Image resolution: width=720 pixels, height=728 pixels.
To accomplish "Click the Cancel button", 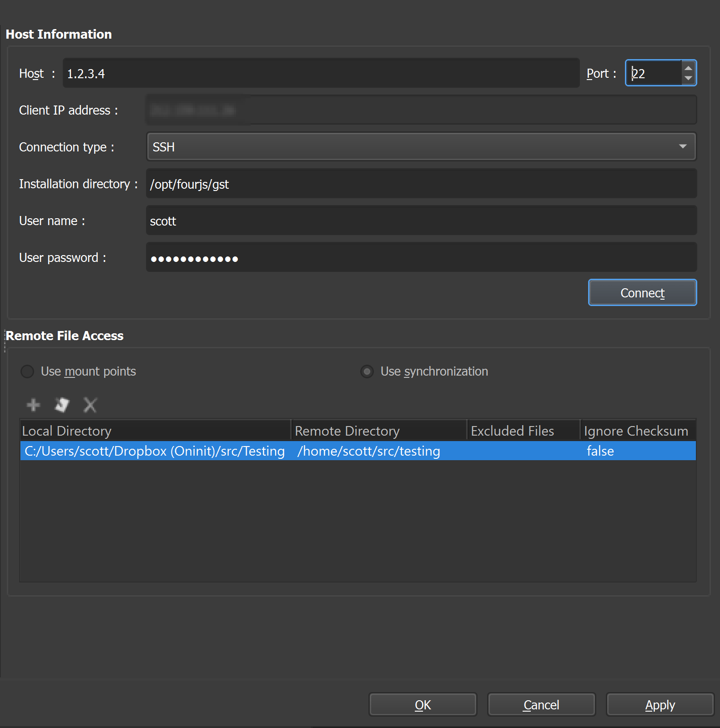I will point(541,705).
